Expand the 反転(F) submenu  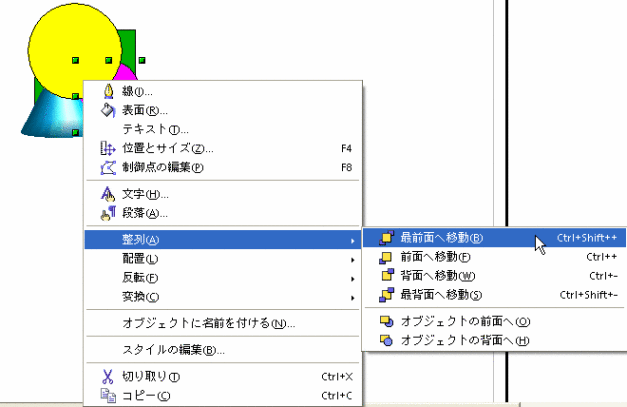(223, 278)
